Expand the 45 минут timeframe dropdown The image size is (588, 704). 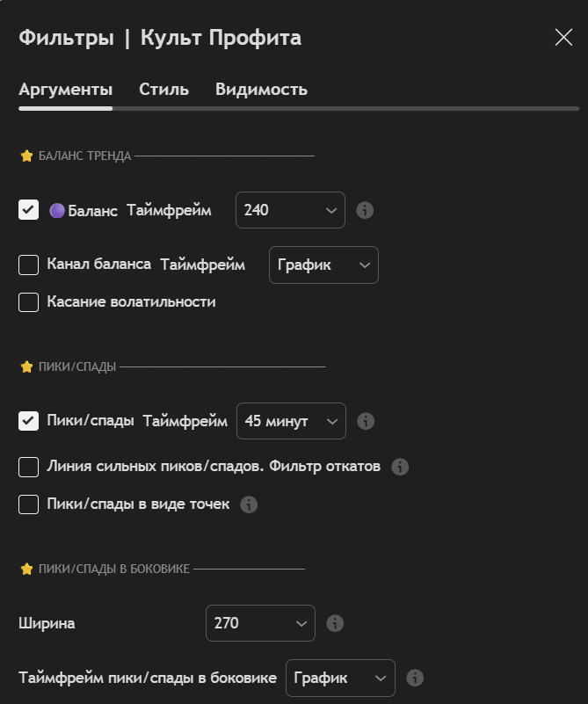click(291, 421)
